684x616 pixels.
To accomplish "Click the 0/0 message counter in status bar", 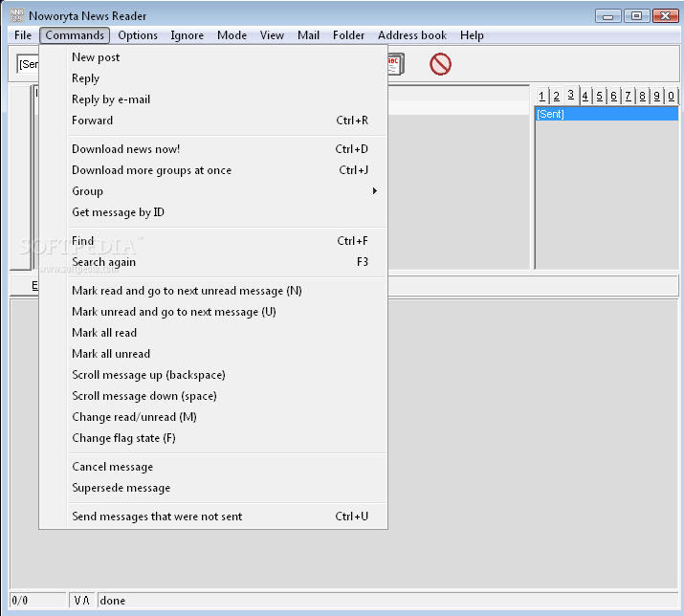I will point(38,601).
